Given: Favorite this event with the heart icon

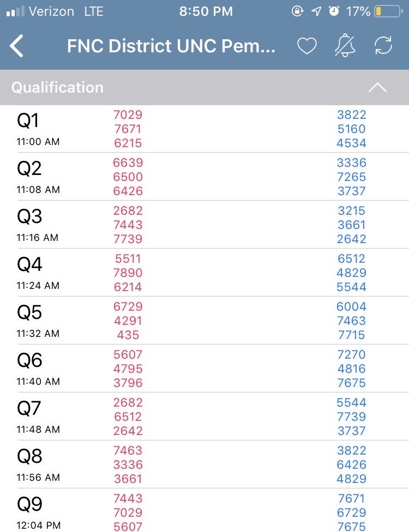Looking at the screenshot, I should point(307,46).
